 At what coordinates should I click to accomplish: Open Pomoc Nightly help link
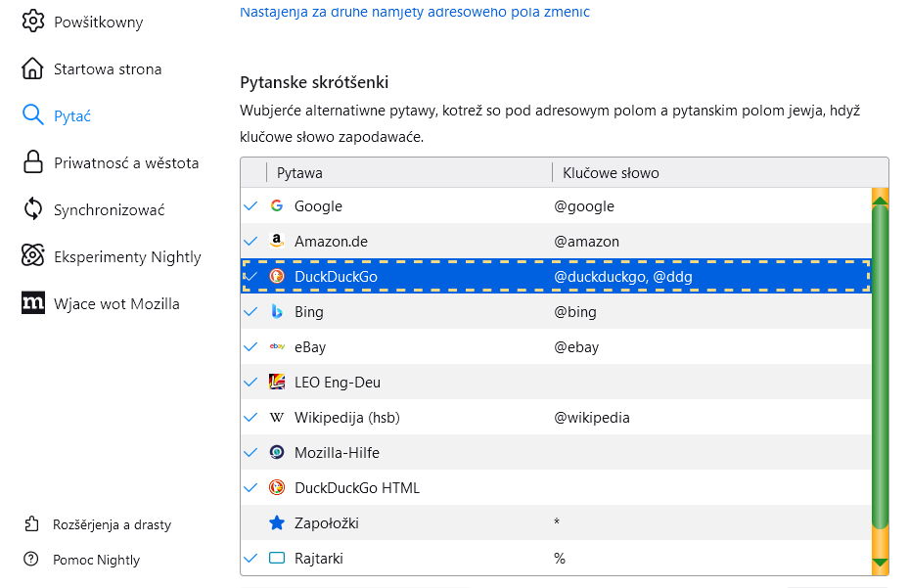pyautogui.click(x=96, y=561)
